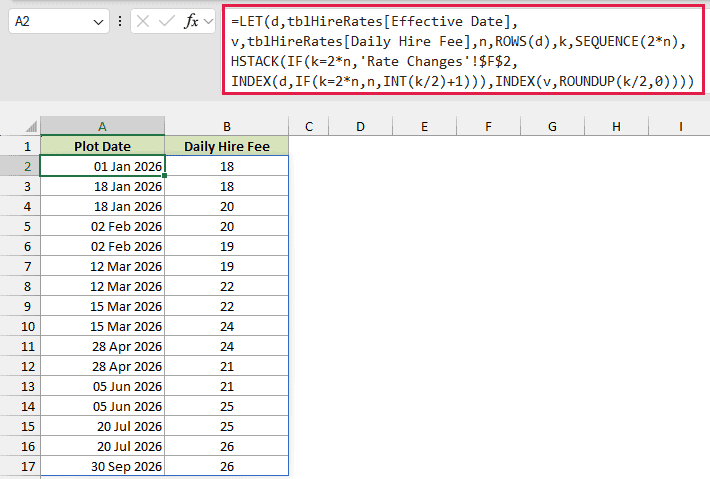710x479 pixels.
Task: Select column A header
Action: pyautogui.click(x=102, y=126)
